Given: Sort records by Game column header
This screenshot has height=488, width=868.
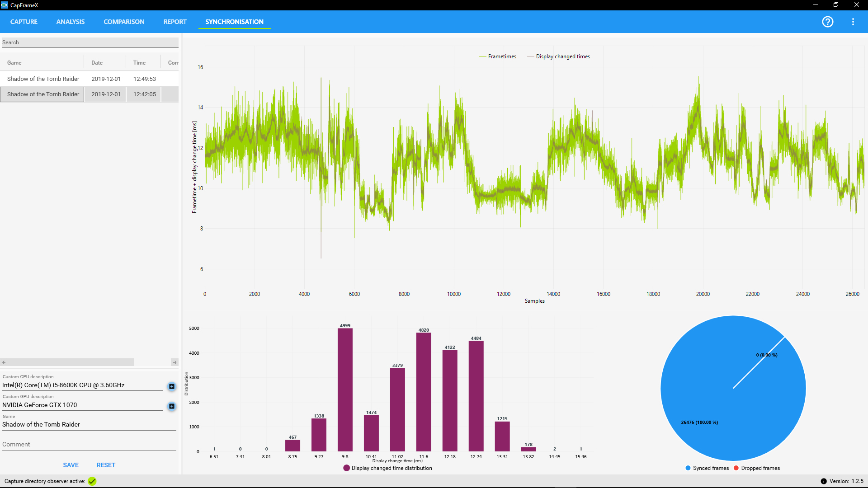Looking at the screenshot, I should click(x=14, y=63).
